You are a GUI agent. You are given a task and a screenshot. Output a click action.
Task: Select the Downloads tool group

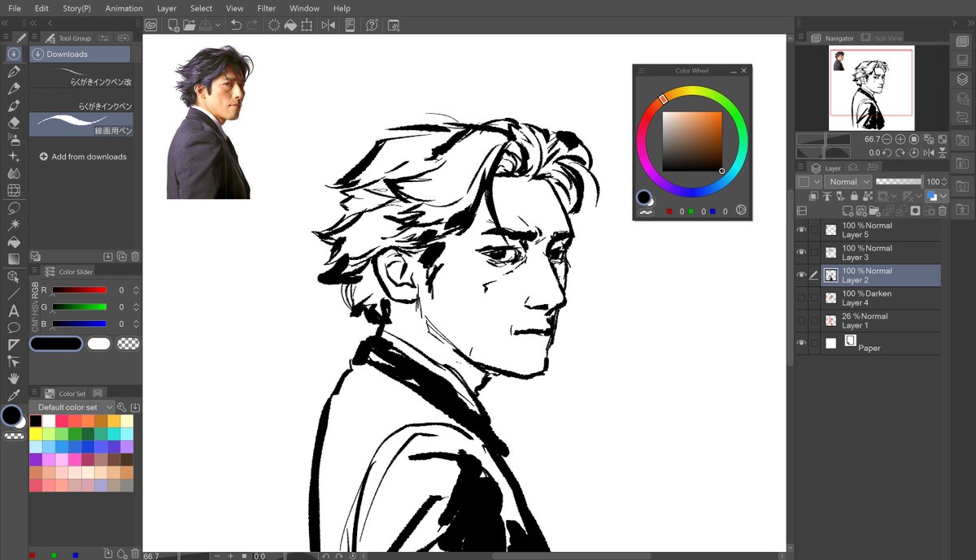coord(80,54)
